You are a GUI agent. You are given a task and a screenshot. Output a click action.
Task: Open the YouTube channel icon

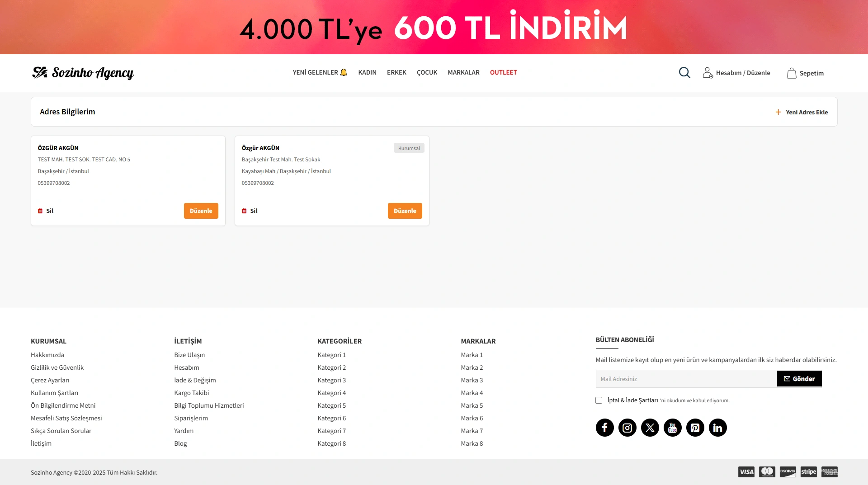point(672,427)
